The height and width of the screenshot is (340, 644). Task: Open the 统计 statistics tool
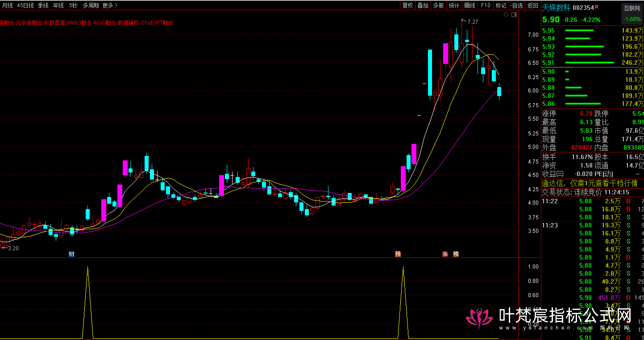(x=454, y=5)
